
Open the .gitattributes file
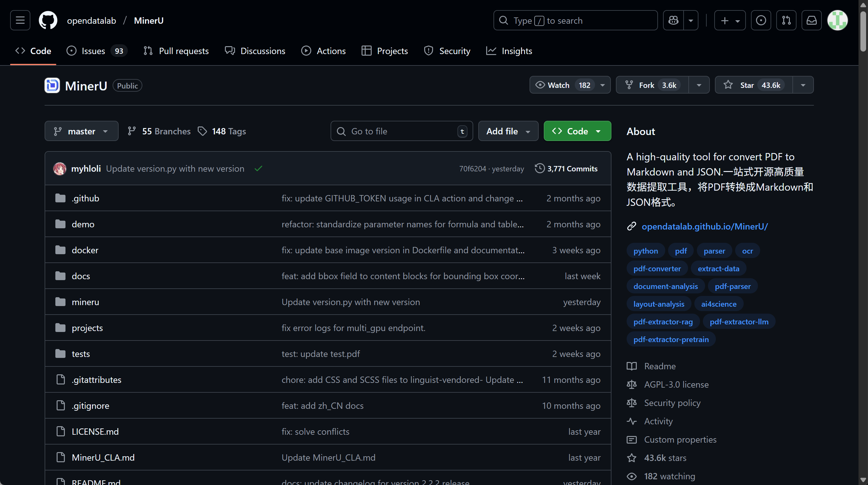[96, 380]
